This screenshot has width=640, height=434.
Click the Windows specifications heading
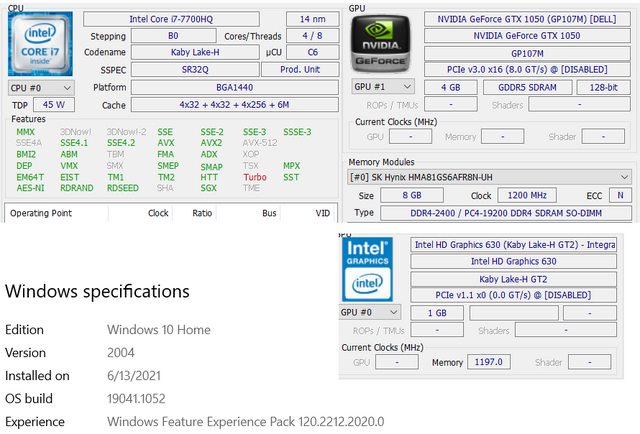coord(97,291)
